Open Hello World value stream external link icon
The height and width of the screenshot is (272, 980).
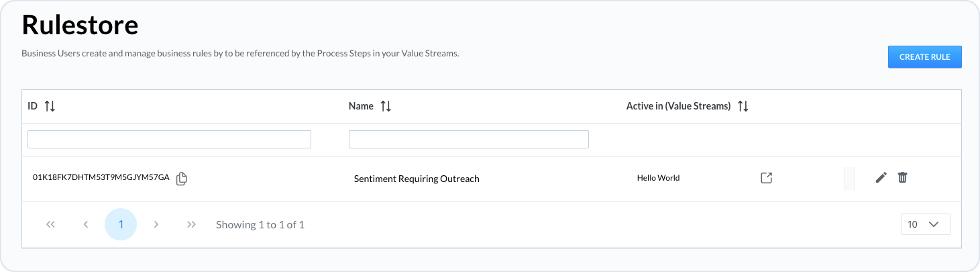pos(766,178)
